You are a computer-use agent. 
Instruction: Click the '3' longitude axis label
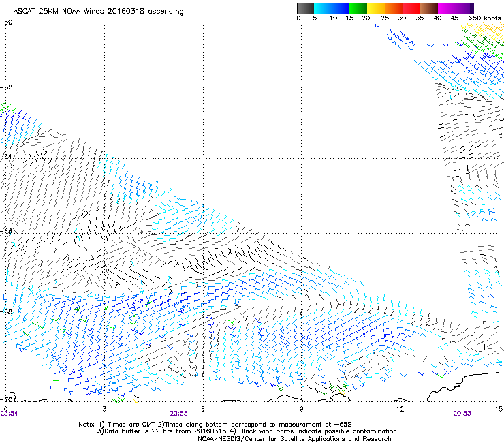click(104, 409)
